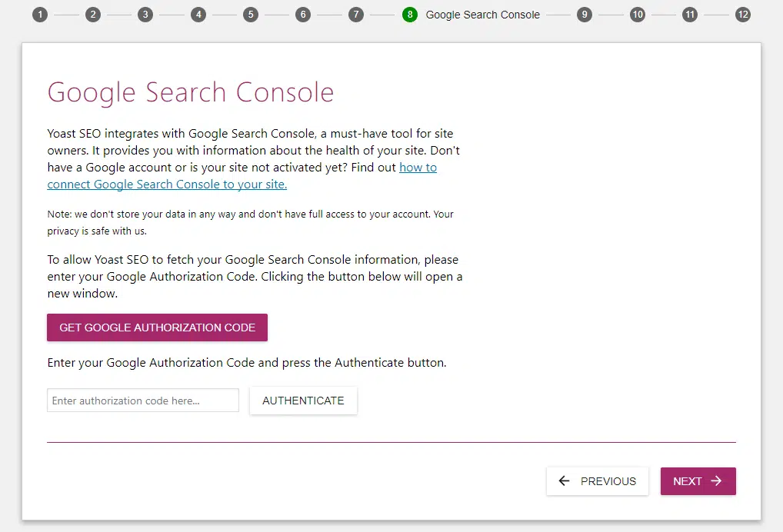This screenshot has height=532, width=783.
Task: Return to wizard step 7
Action: point(356,15)
